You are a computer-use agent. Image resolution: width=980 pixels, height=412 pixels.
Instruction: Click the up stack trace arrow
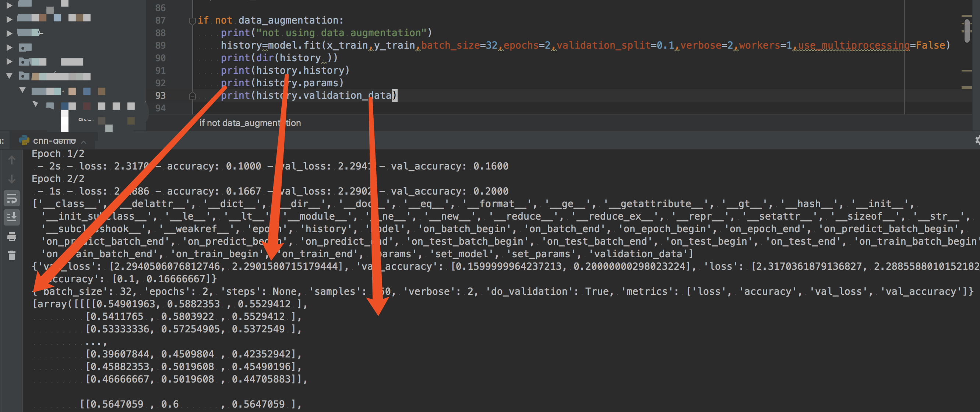coord(12,160)
